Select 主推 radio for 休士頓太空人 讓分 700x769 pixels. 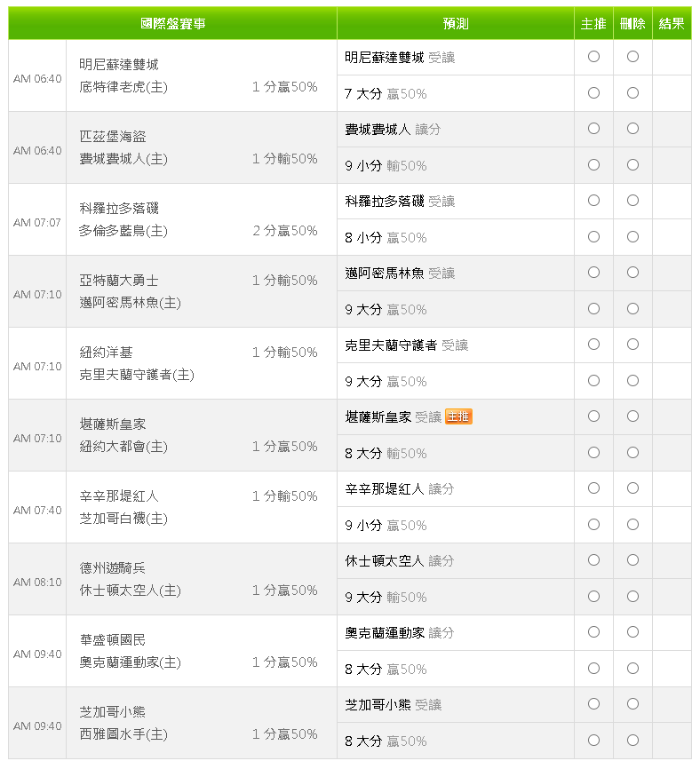[x=593, y=560]
